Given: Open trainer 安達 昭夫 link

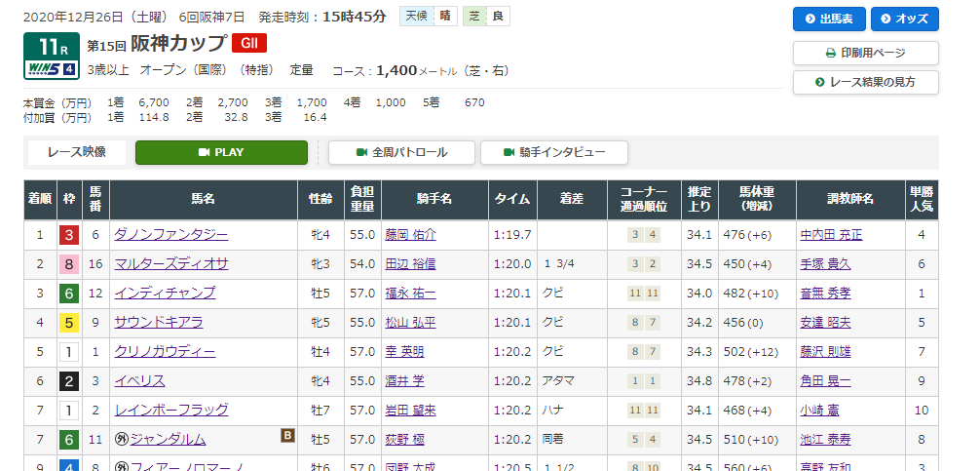Looking at the screenshot, I should click(x=825, y=322).
